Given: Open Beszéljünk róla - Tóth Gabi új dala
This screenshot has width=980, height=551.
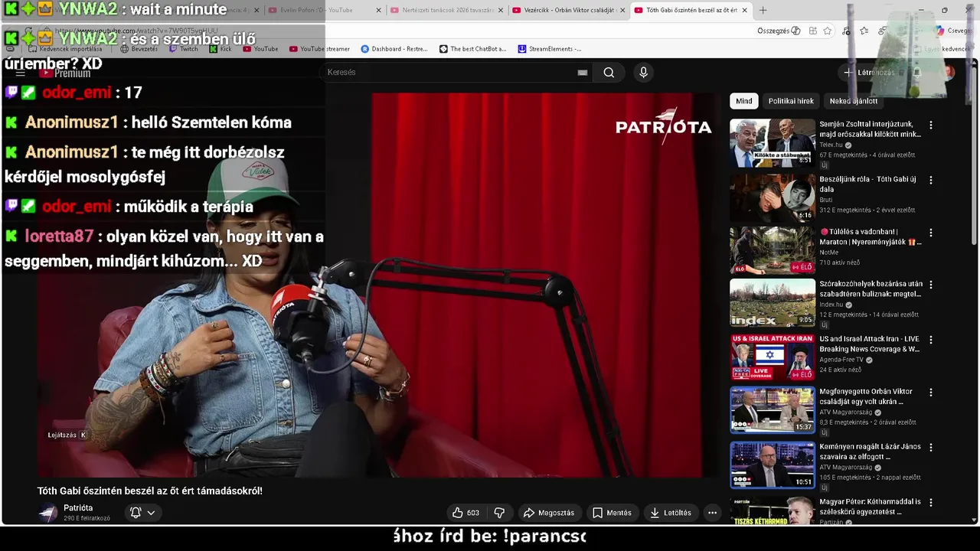Looking at the screenshot, I should pos(867,184).
